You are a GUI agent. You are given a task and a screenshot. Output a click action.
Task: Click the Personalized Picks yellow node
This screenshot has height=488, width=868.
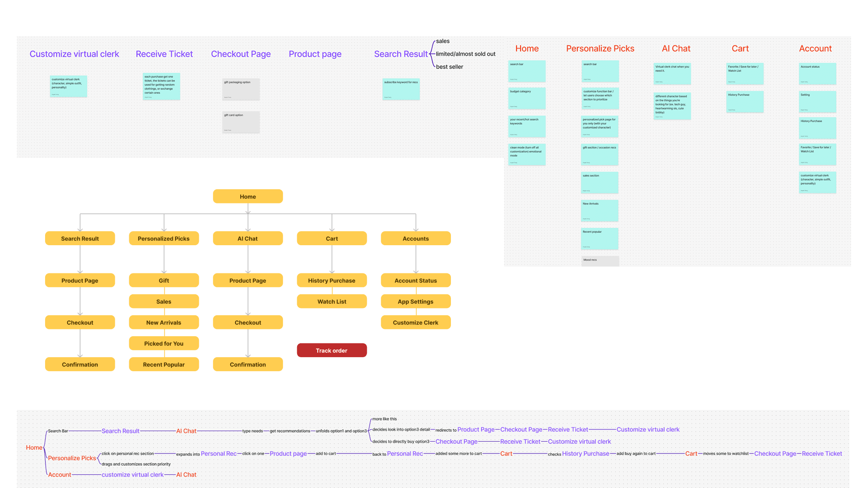tap(163, 238)
